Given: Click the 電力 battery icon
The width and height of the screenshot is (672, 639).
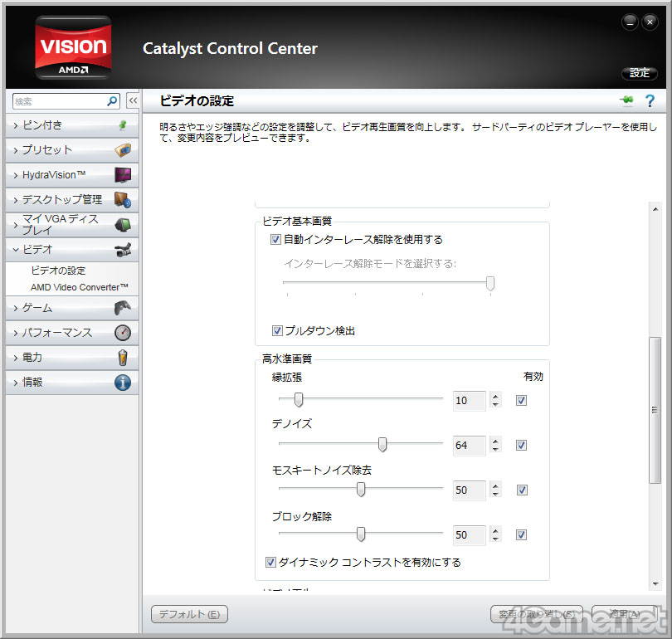Looking at the screenshot, I should (x=123, y=358).
